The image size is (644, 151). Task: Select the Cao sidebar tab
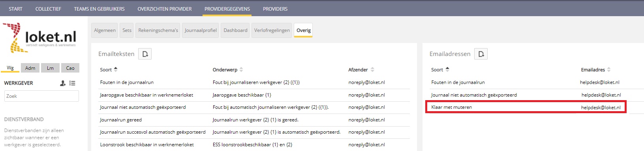point(70,68)
